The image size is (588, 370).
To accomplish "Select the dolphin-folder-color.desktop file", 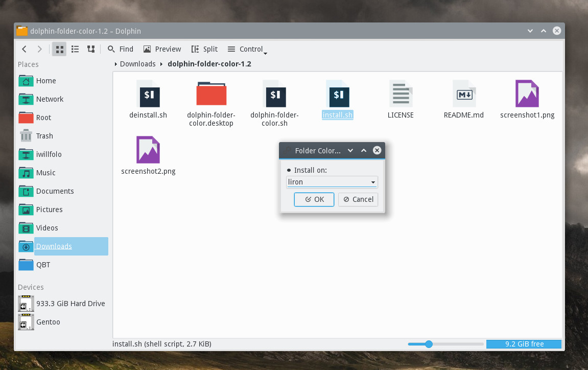I will (211, 104).
